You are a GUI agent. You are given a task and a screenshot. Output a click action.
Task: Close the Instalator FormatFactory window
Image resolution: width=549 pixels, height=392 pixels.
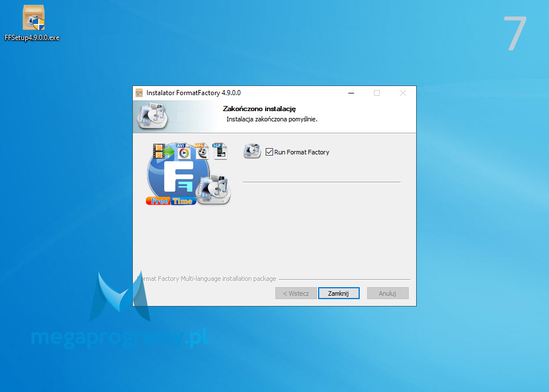403,93
